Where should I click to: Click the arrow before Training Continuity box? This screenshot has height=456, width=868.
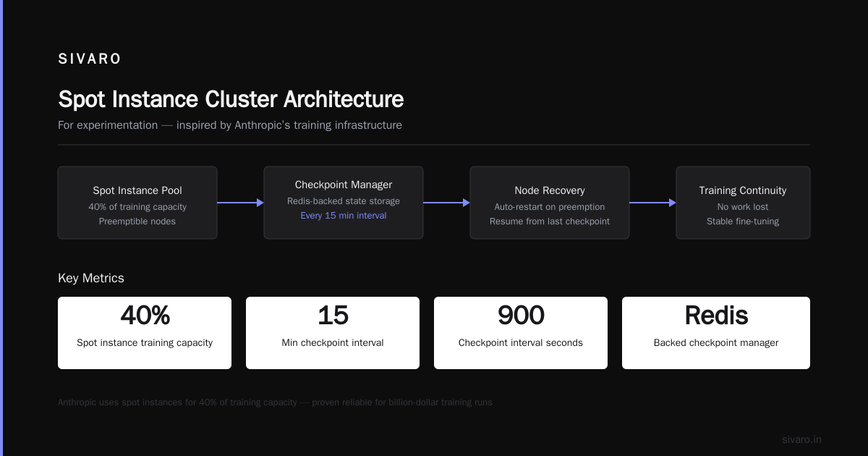click(x=652, y=203)
